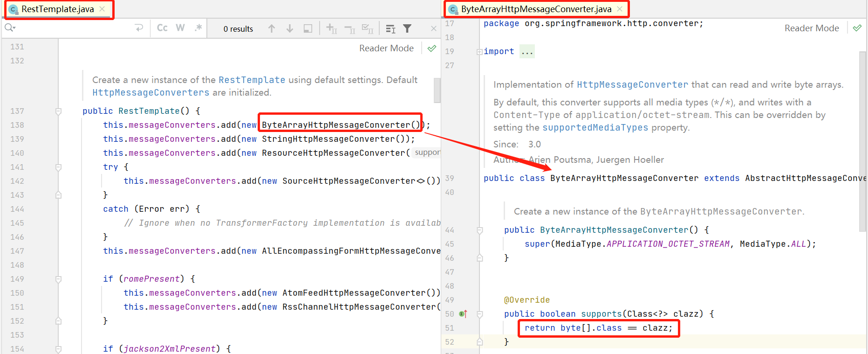Toggle Regex (.*) option in search bar
Image resolution: width=868 pixels, height=354 pixels.
pos(198,28)
